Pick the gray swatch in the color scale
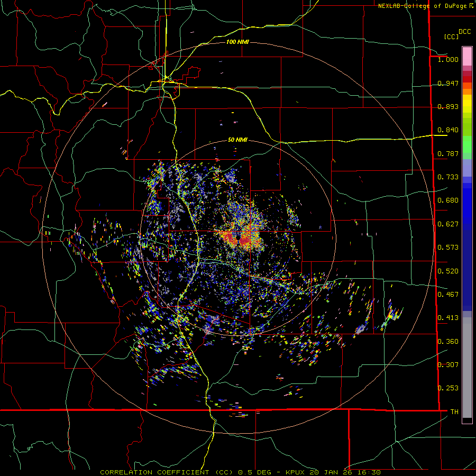The width and height of the screenshot is (476, 476). (467, 368)
